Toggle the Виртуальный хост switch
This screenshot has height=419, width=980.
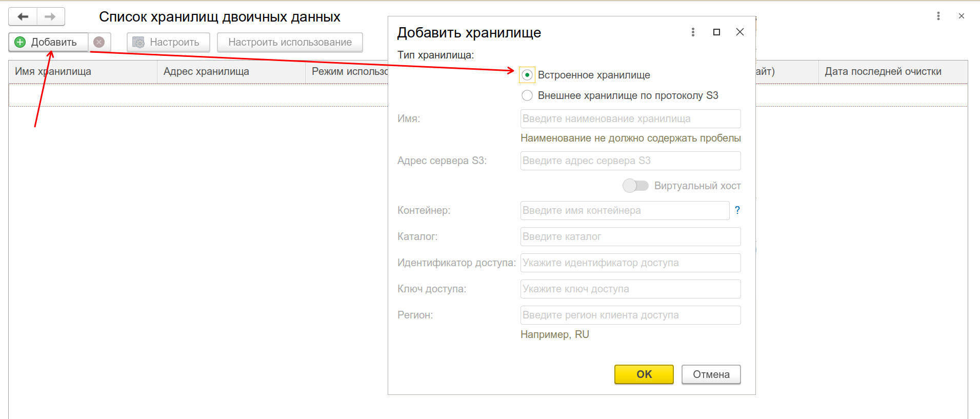pos(635,186)
